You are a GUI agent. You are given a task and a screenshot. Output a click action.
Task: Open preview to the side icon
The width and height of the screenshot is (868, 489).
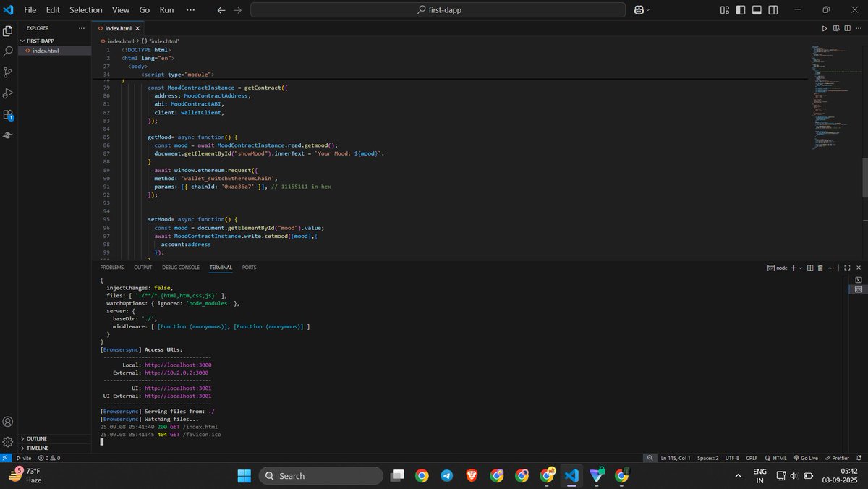coord(835,28)
